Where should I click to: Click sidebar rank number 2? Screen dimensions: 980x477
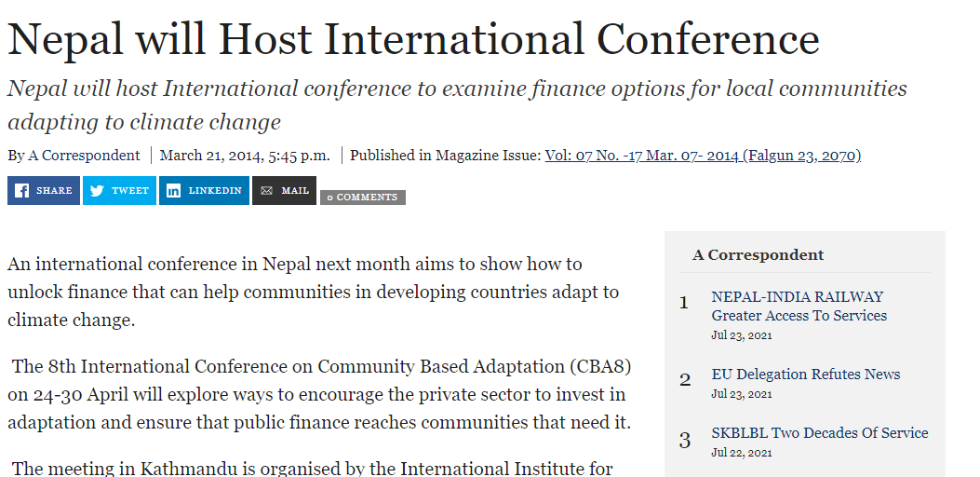tap(685, 380)
